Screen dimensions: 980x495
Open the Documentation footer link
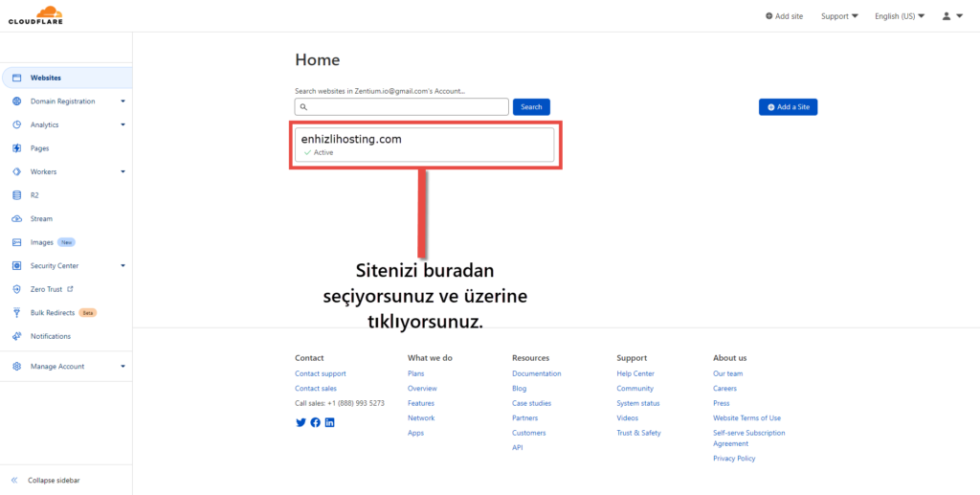(x=536, y=373)
